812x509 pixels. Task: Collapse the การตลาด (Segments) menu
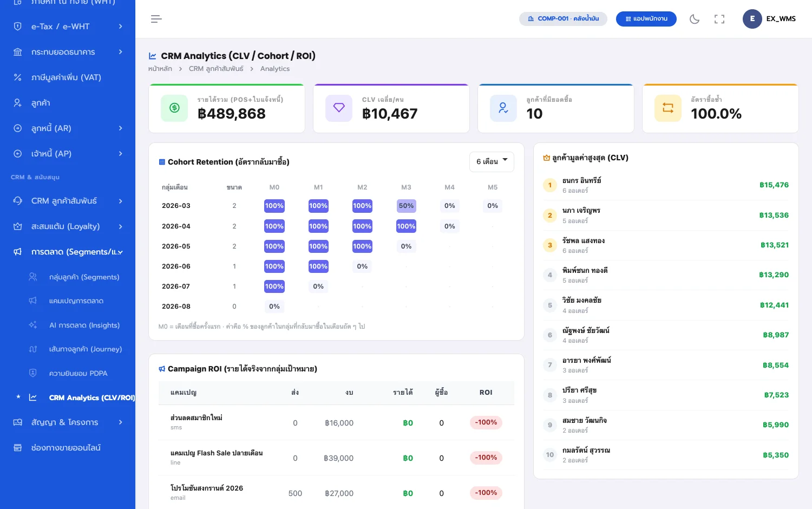point(68,252)
